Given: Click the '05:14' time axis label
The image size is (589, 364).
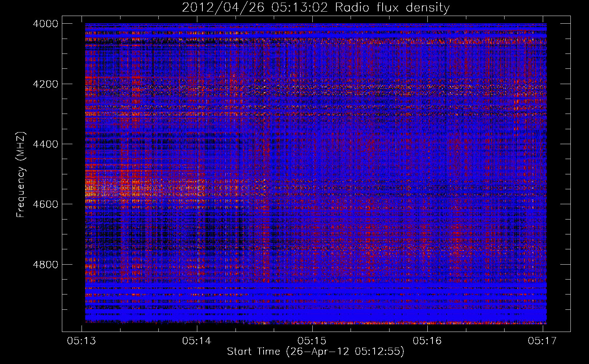Looking at the screenshot, I should tap(197, 341).
